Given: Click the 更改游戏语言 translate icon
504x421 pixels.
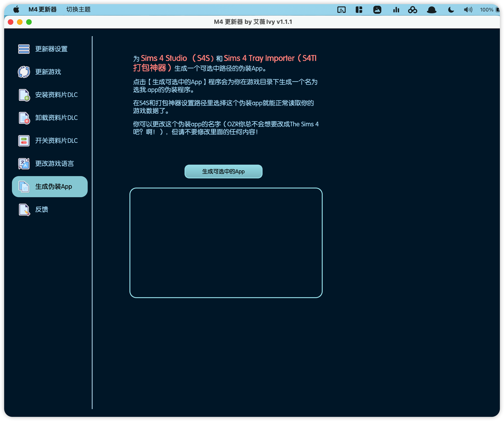Looking at the screenshot, I should click(24, 164).
